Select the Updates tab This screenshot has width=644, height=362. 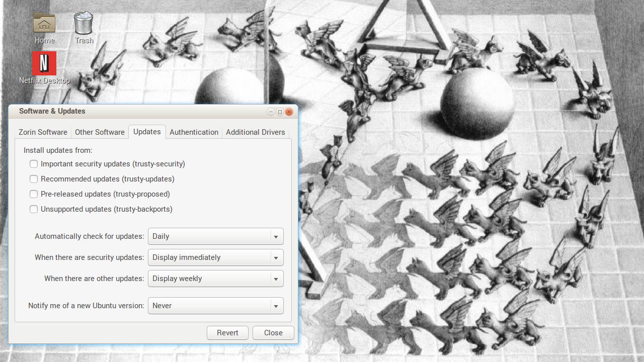point(147,132)
